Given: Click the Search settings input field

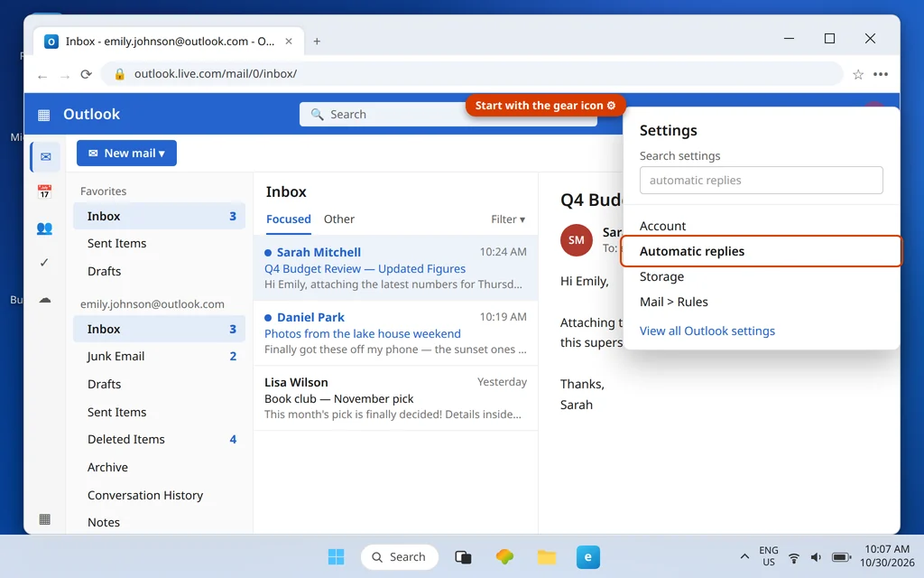Looking at the screenshot, I should click(x=762, y=181).
